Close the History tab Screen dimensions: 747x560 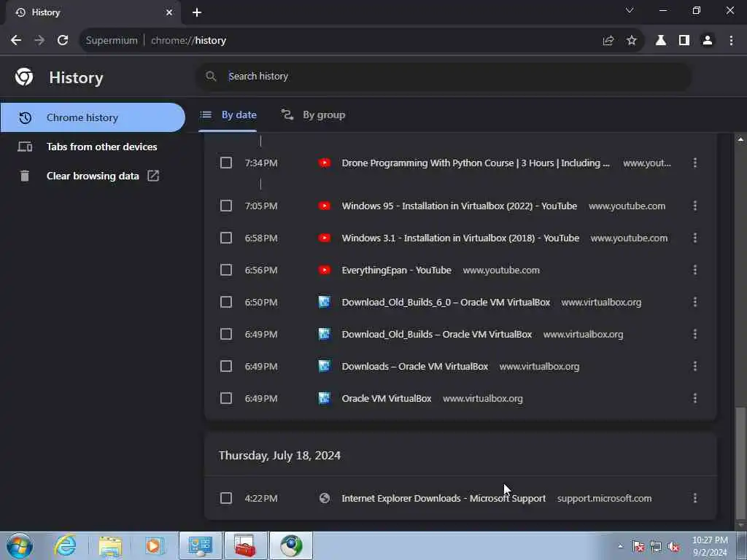169,12
